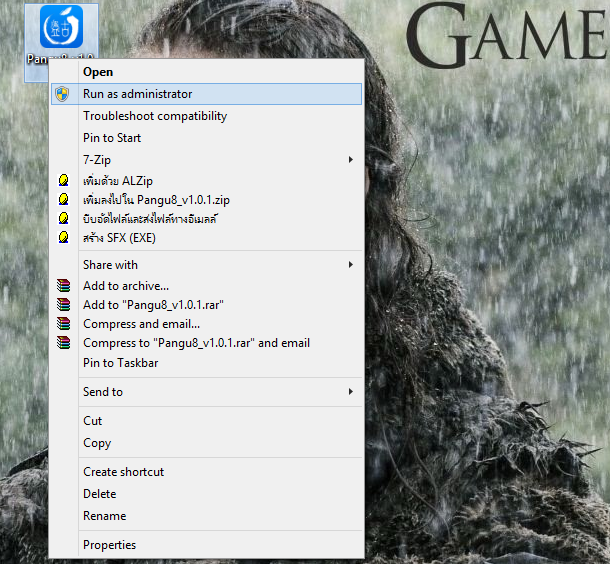Choose Copy from the context menu

[x=207, y=443]
